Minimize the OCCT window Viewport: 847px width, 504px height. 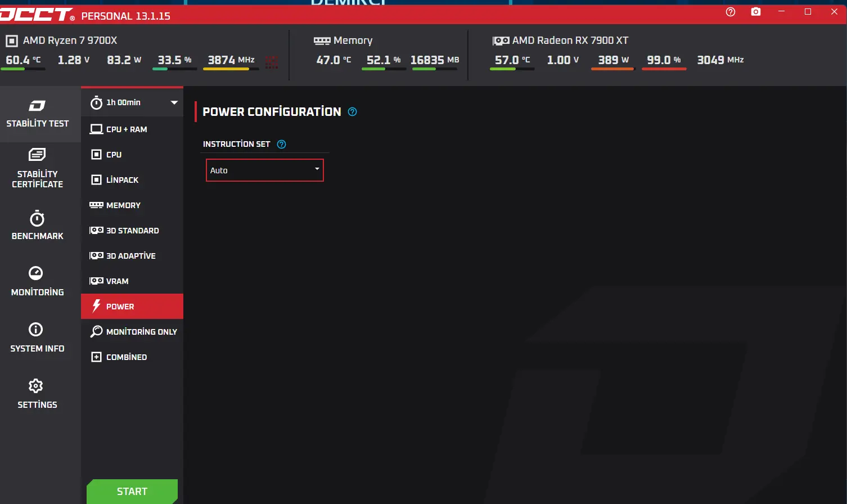(781, 12)
